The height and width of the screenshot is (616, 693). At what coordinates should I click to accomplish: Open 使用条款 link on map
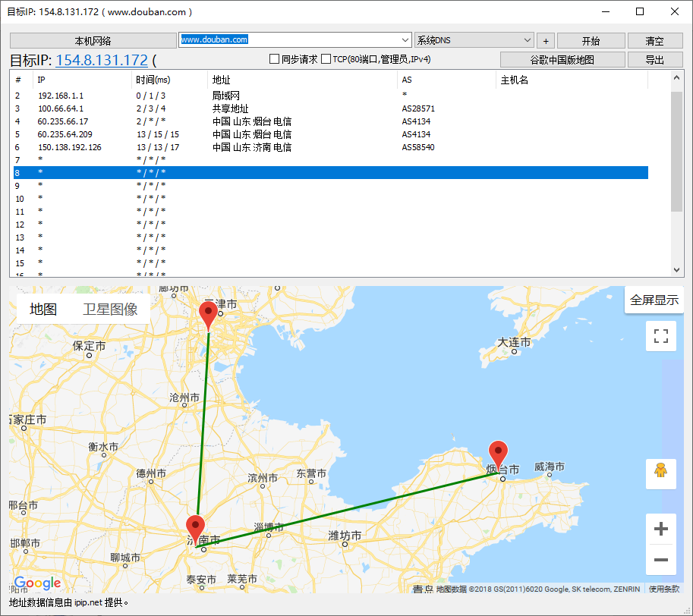click(664, 589)
